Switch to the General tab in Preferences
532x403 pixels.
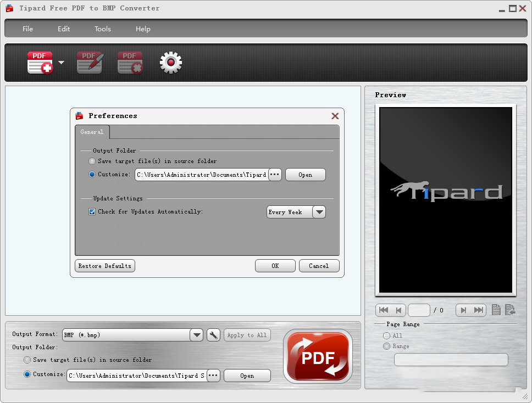(92, 132)
